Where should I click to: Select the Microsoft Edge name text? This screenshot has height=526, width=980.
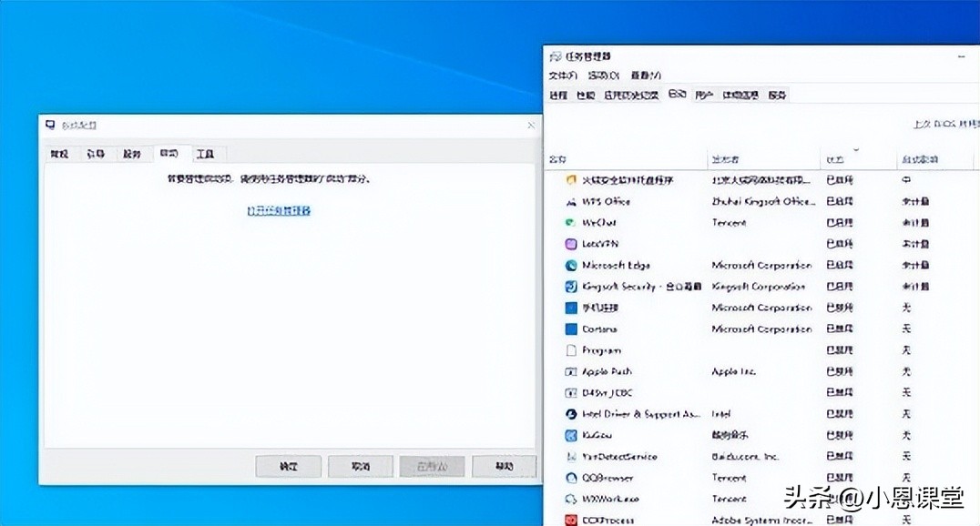click(x=616, y=265)
